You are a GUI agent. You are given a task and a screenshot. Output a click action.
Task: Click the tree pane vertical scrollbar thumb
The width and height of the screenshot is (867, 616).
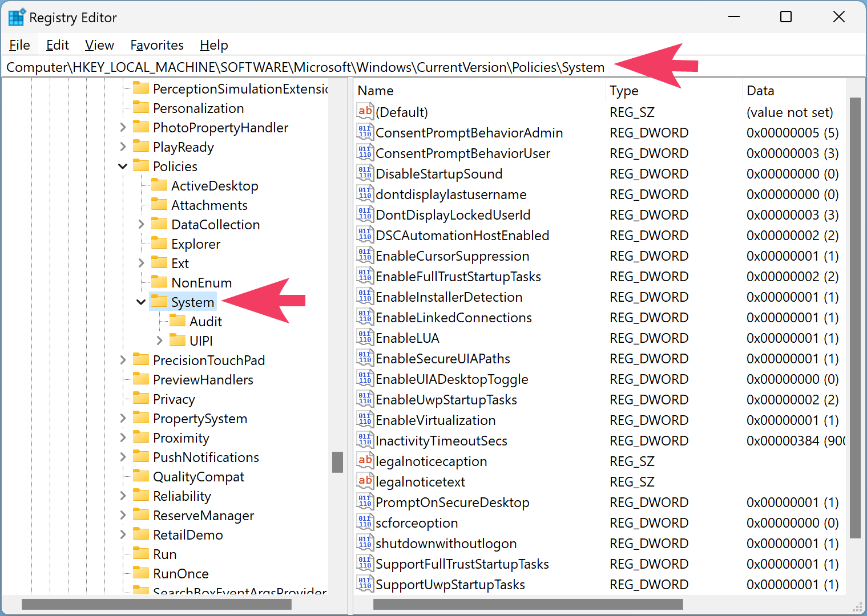(338, 463)
